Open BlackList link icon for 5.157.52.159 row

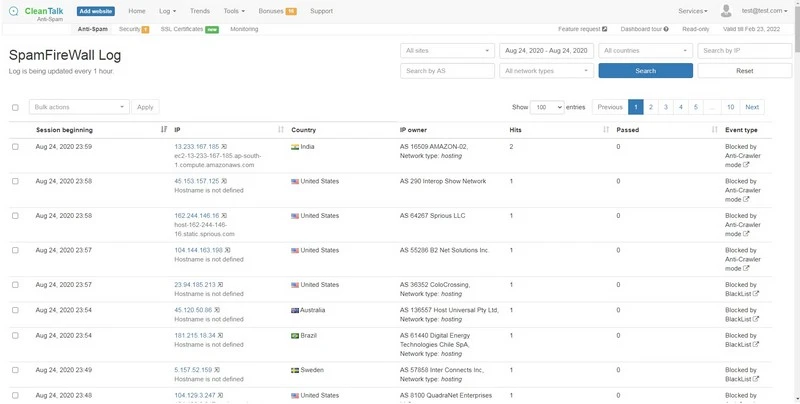756,379
